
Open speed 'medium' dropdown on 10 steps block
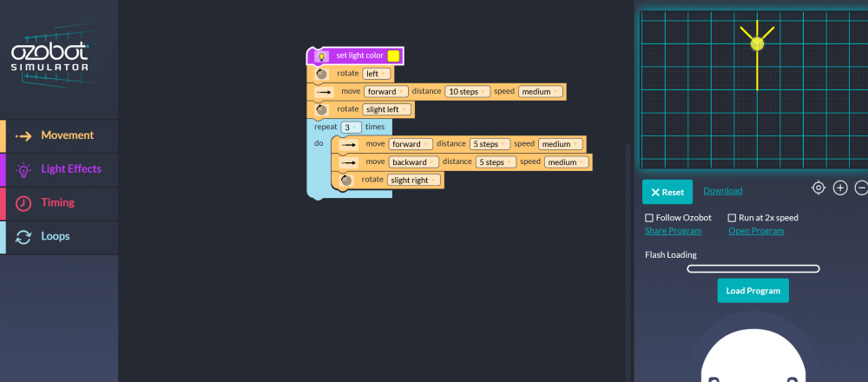(x=540, y=92)
